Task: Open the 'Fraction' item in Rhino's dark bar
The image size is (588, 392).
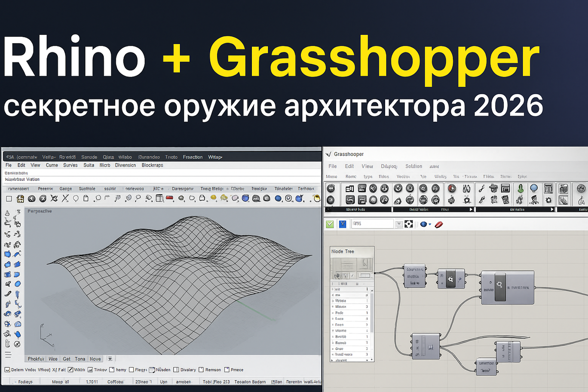Action: point(193,157)
